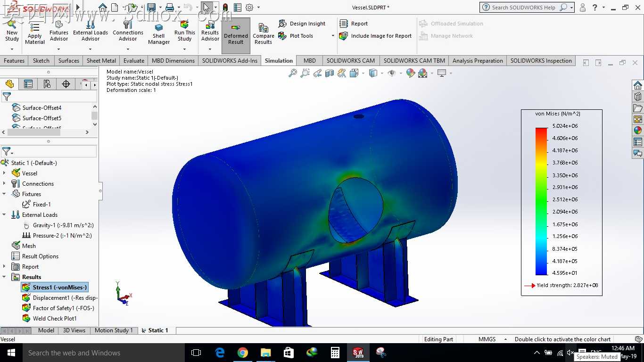644x362 pixels.
Task: Open the ConfigurationManager tab
Action: point(47,84)
